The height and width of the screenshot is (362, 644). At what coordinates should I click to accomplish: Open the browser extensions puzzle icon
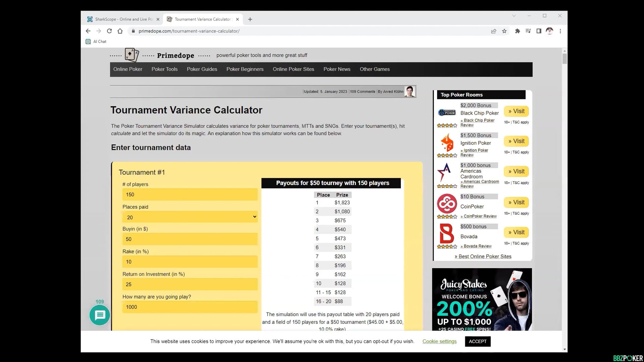pyautogui.click(x=518, y=31)
